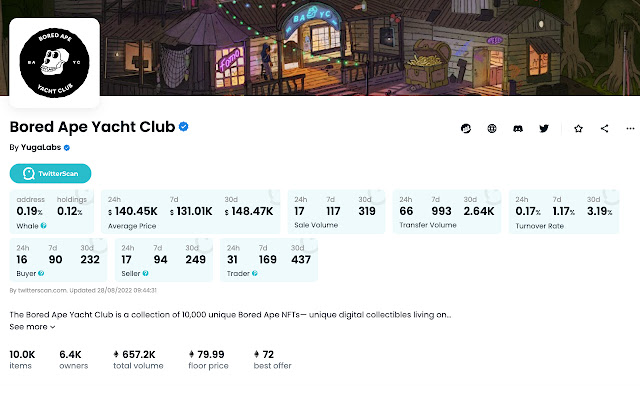Open the Twitter bird icon link
Viewport: 640px width, 400px height.
click(544, 128)
